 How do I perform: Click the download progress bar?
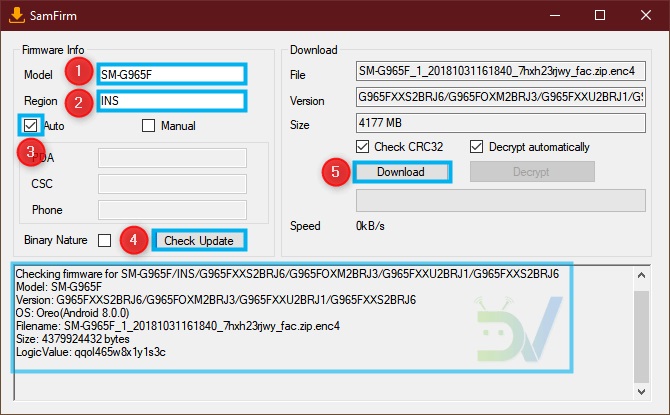[500, 199]
